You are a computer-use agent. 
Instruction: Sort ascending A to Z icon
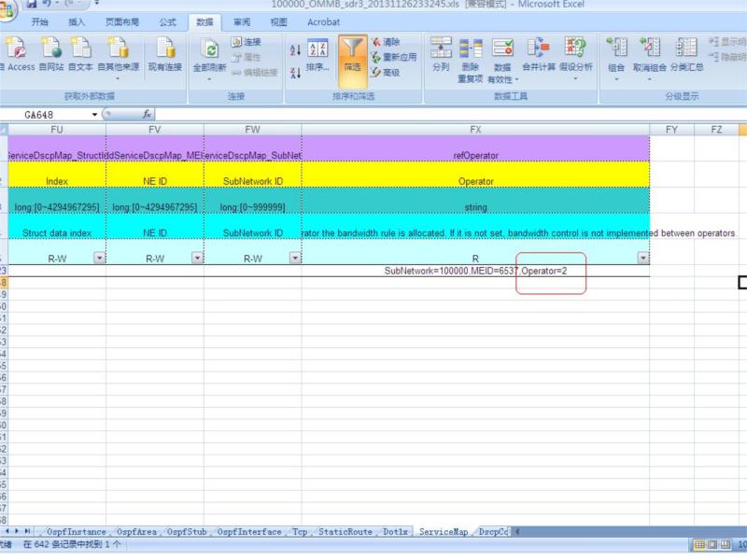click(295, 49)
